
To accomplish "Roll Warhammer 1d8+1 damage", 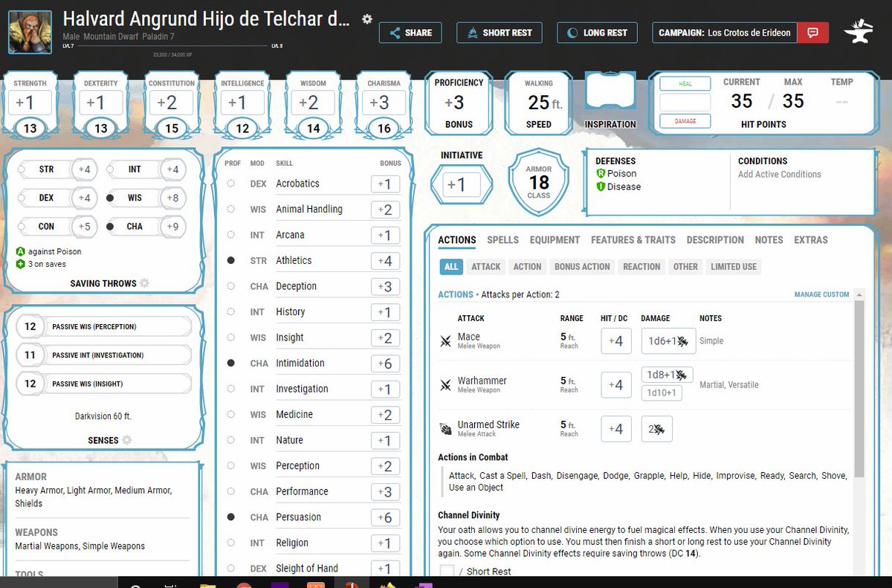I will pos(668,375).
